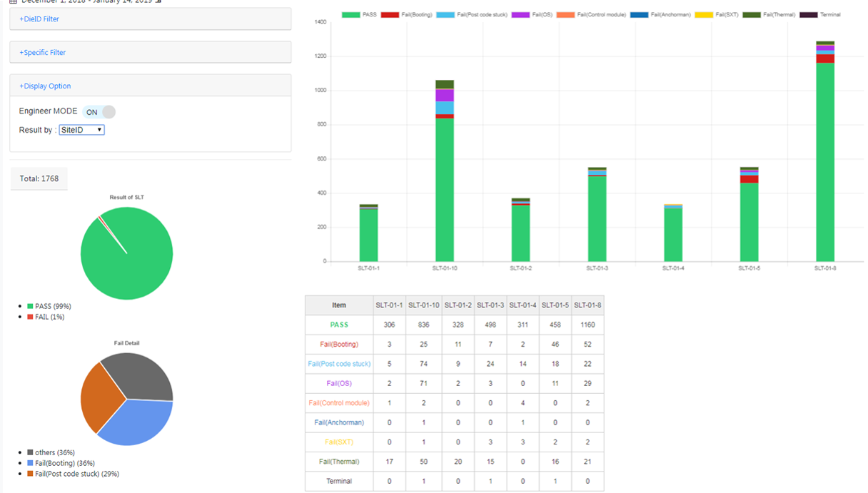Viewport: 868px width, 493px height.
Task: Toggle Fail(Post code stuck) legend swatch
Action: click(445, 14)
